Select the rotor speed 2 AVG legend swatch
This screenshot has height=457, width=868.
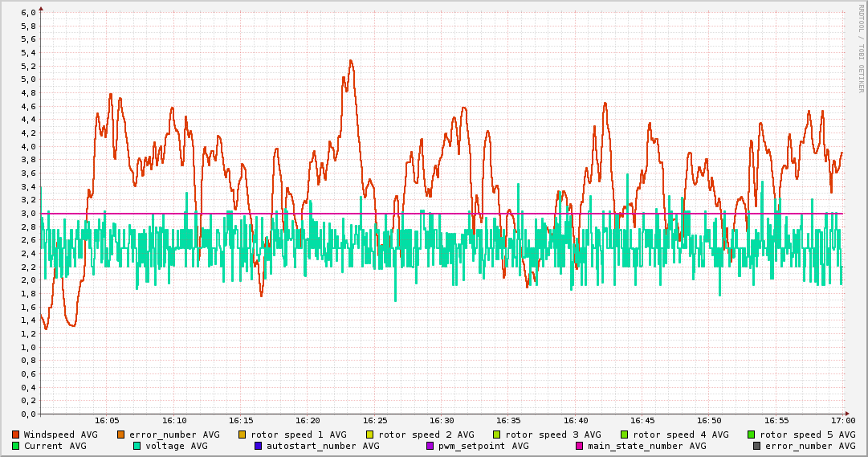coord(370,435)
